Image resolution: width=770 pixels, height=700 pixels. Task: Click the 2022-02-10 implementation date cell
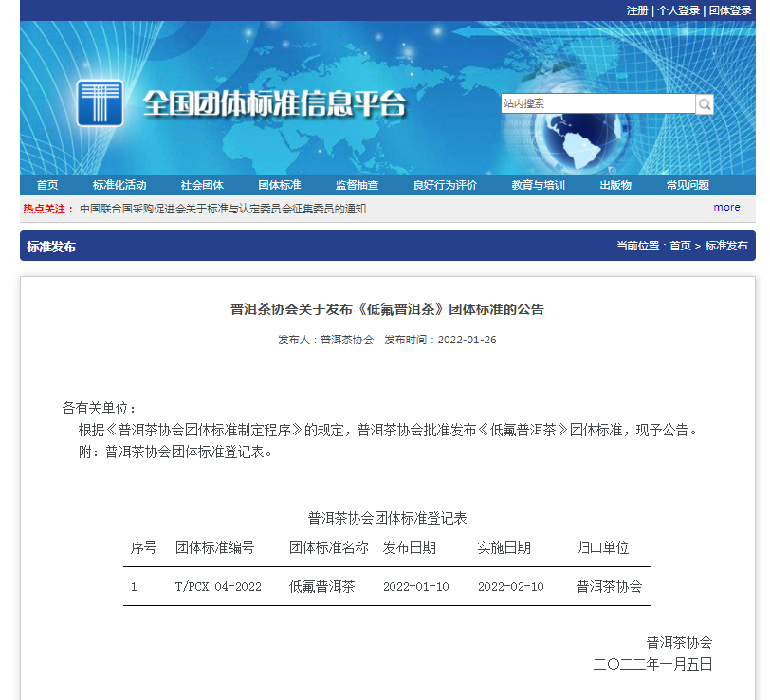pos(511,586)
